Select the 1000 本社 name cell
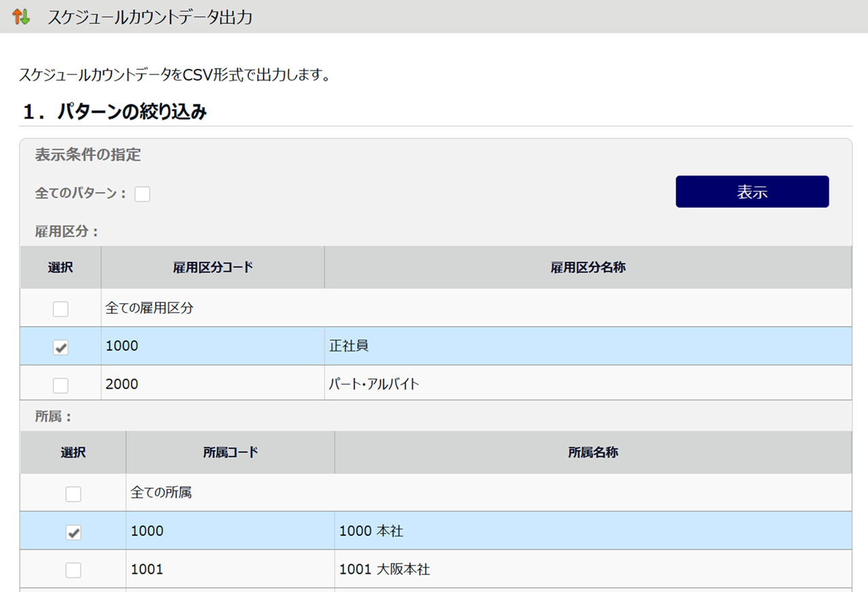The image size is (868, 592). pyautogui.click(x=372, y=531)
